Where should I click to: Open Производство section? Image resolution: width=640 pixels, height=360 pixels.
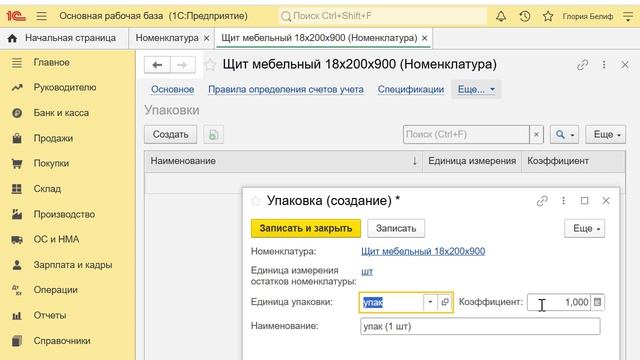point(64,214)
